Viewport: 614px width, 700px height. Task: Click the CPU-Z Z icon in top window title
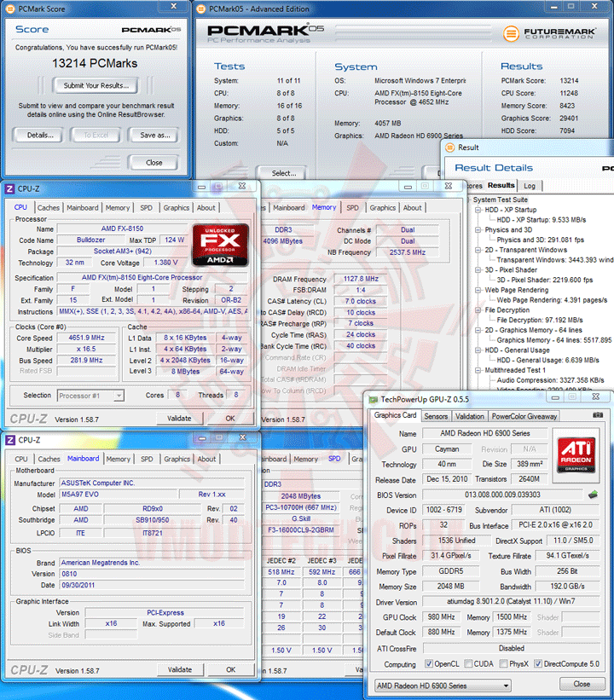click(9, 188)
